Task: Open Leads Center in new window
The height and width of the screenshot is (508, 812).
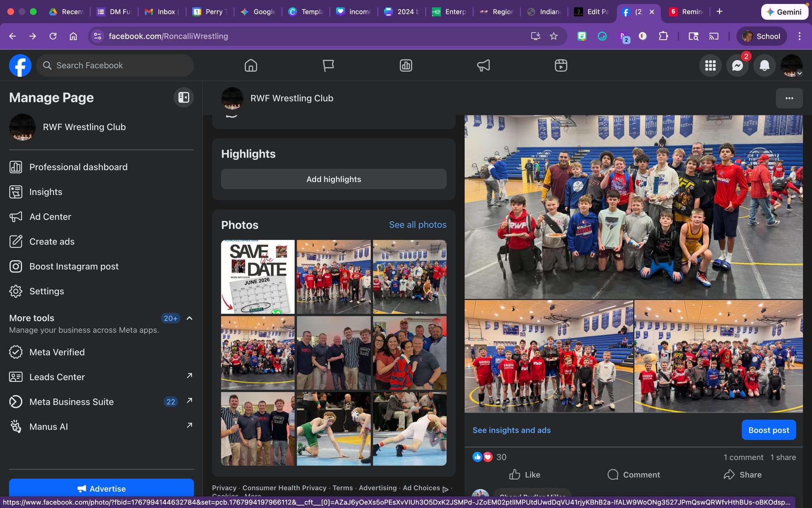Action: 101,377
